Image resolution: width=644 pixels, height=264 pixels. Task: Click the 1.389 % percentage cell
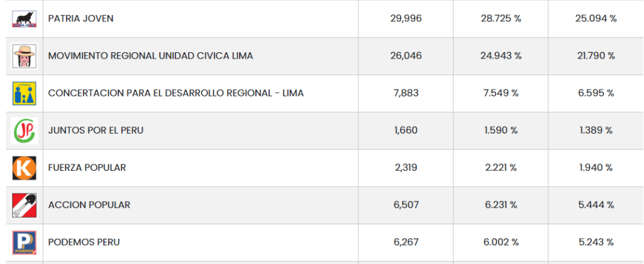pyautogui.click(x=596, y=130)
